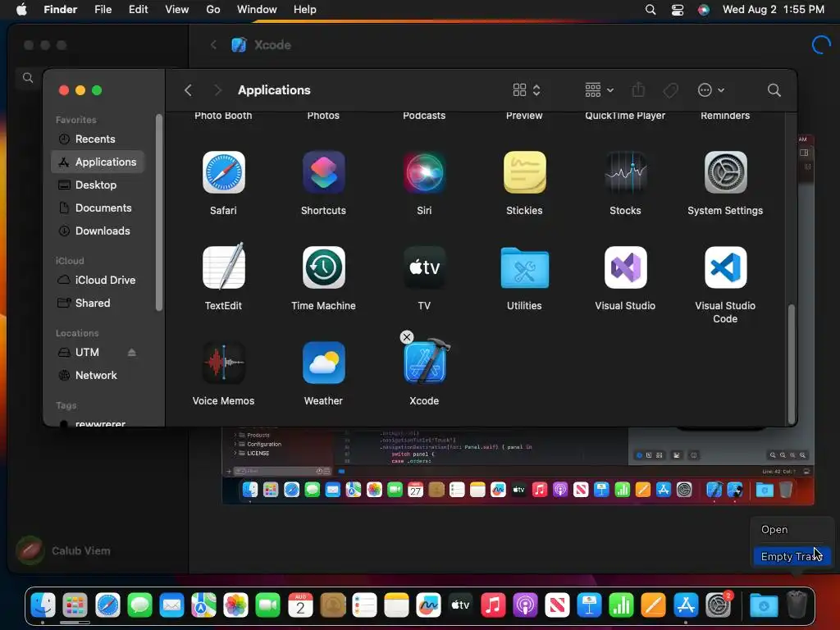Image resolution: width=840 pixels, height=630 pixels.
Task: Open Network in the sidebar
Action: pyautogui.click(x=98, y=375)
